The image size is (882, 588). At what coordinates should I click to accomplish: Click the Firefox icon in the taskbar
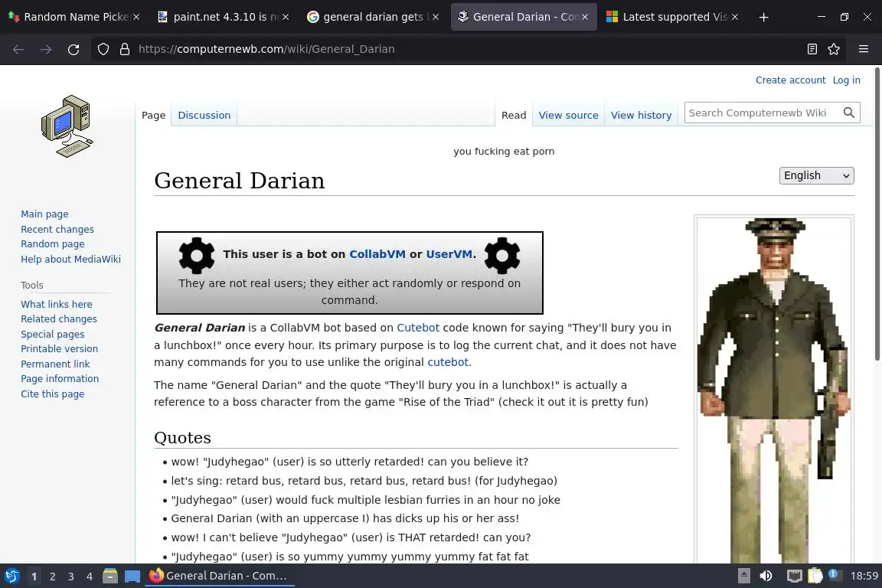click(156, 576)
